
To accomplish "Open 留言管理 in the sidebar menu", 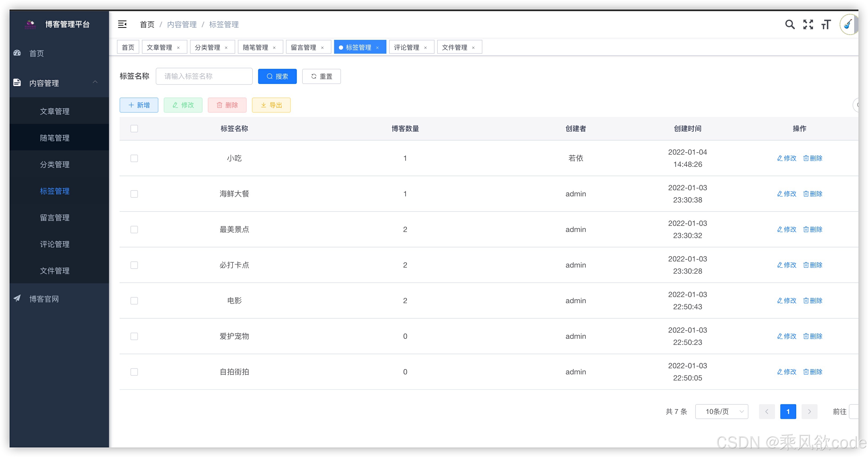I will 54,218.
